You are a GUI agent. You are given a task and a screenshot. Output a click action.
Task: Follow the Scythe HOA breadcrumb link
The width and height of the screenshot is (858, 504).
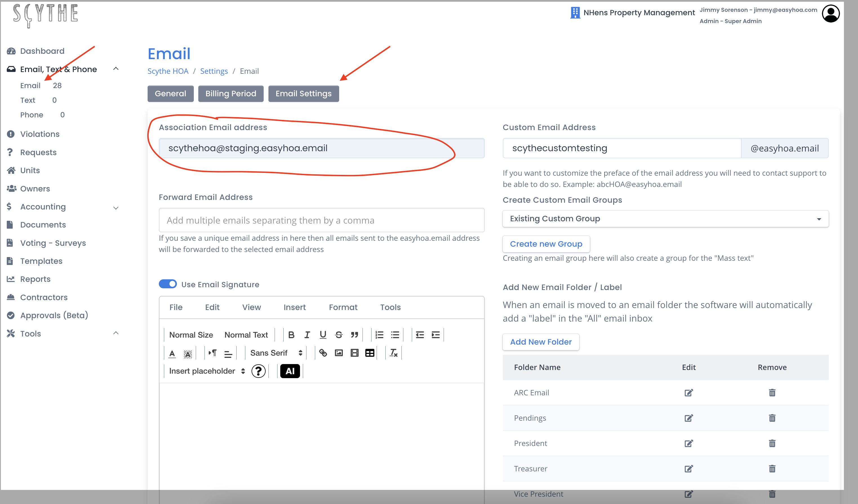(168, 71)
